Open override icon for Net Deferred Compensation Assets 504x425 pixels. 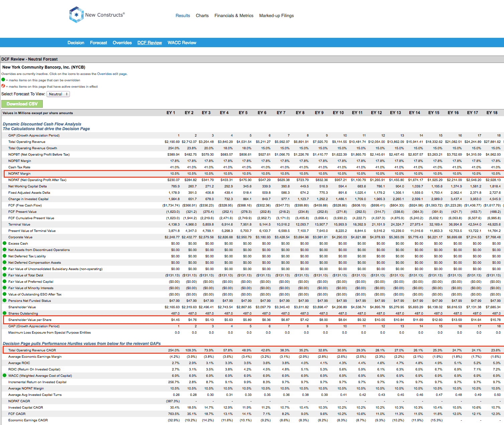click(x=5, y=262)
